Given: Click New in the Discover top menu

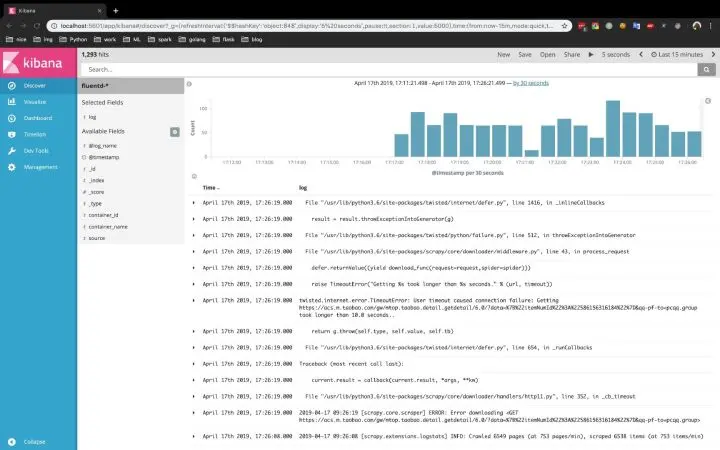Looking at the screenshot, I should [x=504, y=54].
